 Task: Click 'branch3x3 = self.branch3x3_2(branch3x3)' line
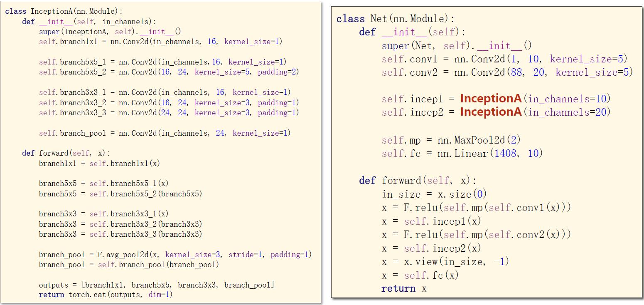click(x=120, y=224)
